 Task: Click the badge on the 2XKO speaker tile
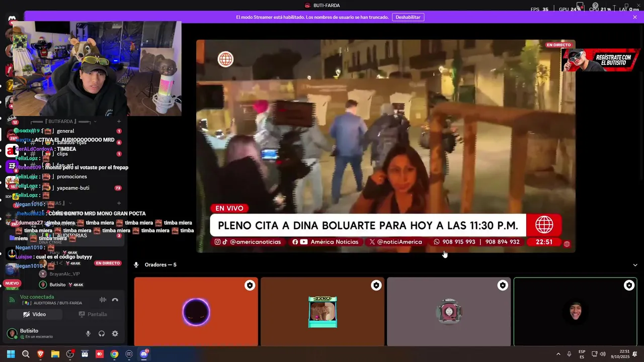(x=376, y=286)
